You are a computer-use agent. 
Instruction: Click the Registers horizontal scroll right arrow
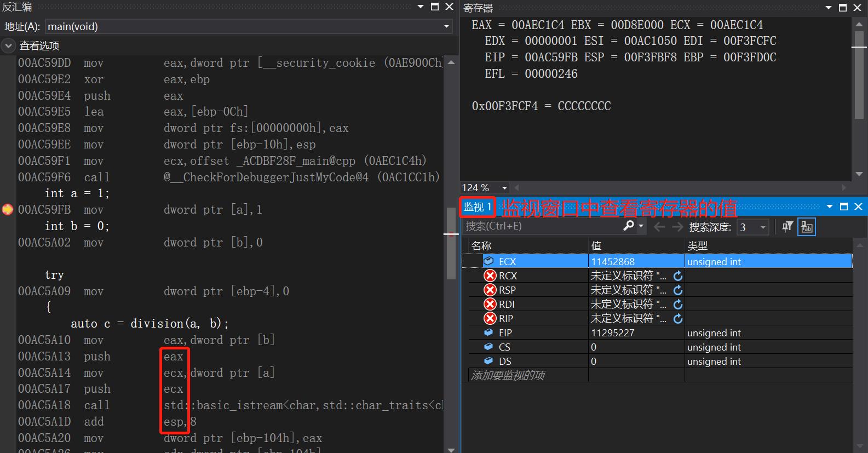point(844,188)
